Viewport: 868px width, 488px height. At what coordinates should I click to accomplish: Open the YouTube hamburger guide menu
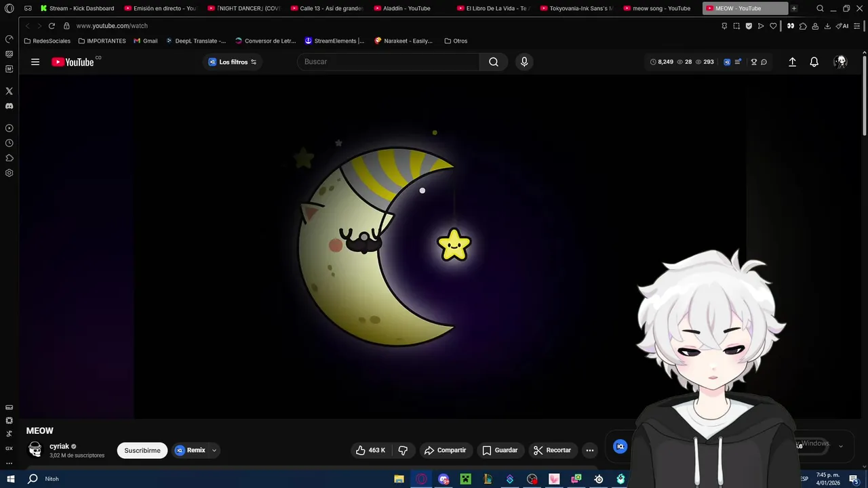[x=35, y=62]
